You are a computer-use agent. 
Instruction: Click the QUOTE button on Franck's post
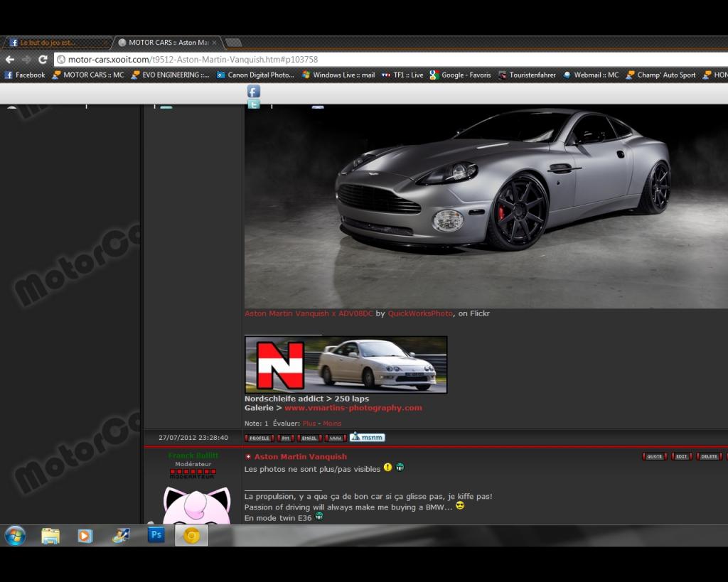[x=655, y=456]
